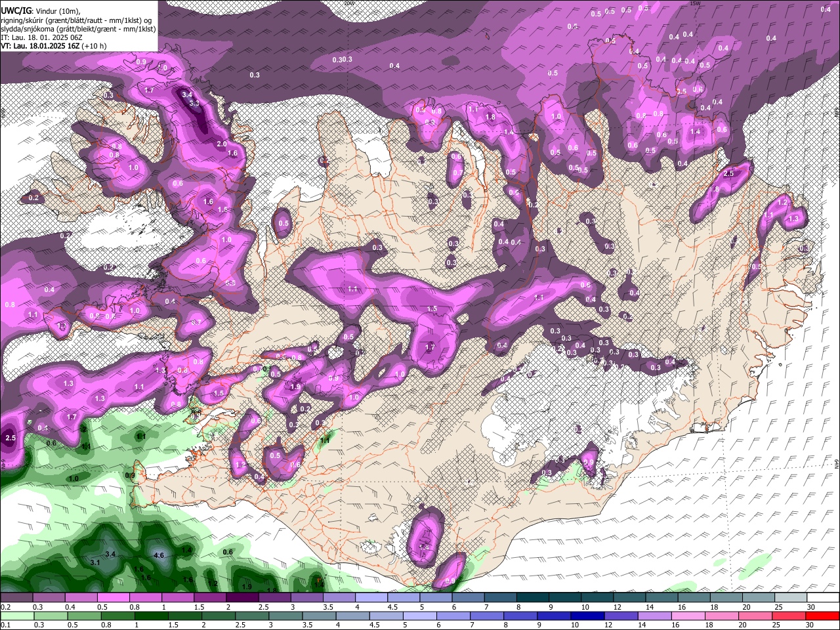Click the 0.5 bright pink swatch in the snow legend
This screenshot has height=630, width=840.
[113, 598]
